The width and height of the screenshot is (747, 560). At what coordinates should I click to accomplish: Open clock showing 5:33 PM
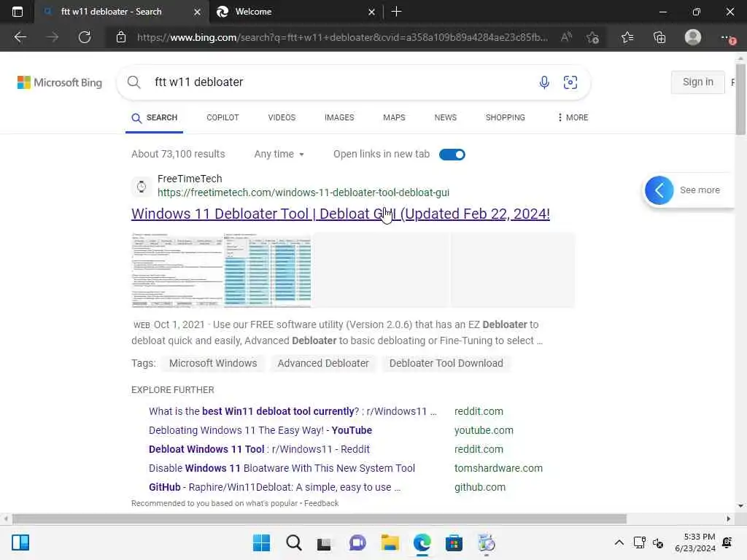pyautogui.click(x=694, y=542)
